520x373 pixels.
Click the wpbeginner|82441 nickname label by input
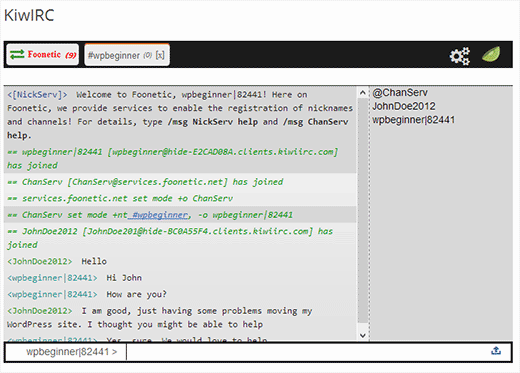click(x=72, y=352)
